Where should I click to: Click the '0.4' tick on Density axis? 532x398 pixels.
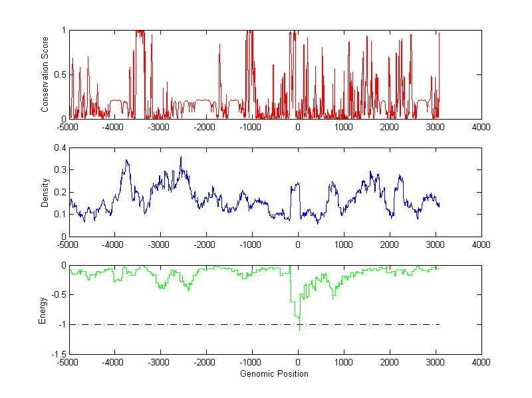(58, 148)
